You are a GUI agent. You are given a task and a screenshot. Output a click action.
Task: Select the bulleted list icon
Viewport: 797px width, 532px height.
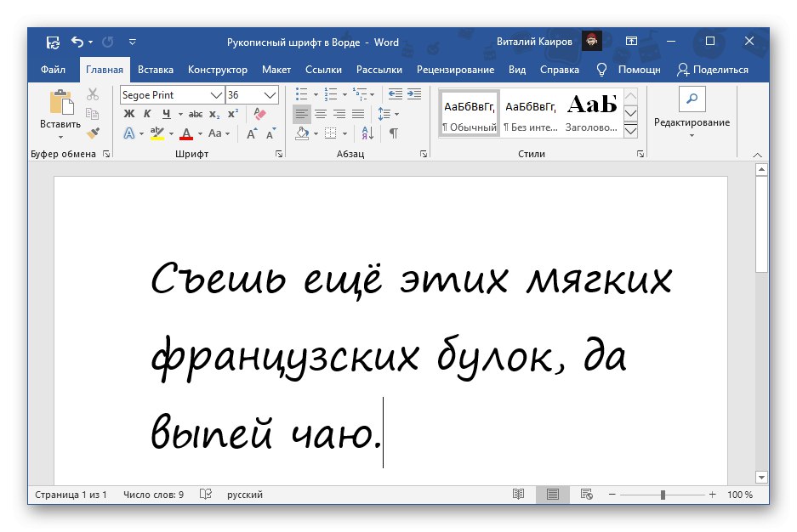coord(300,93)
